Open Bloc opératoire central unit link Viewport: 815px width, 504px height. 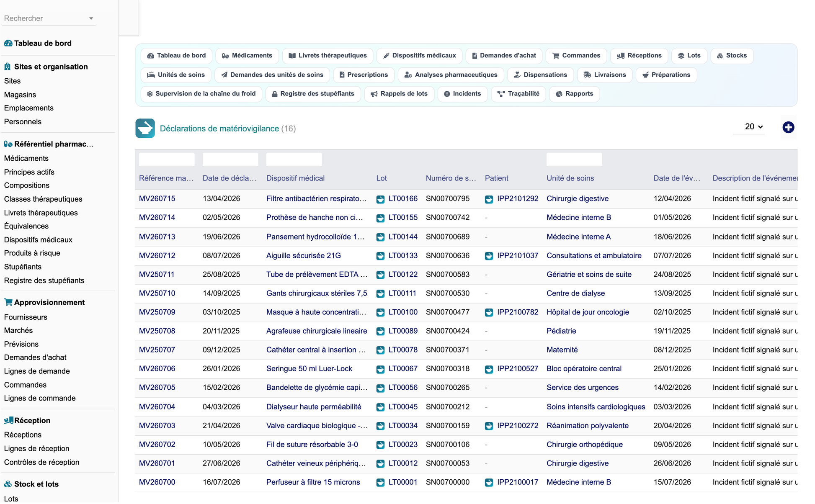[584, 369]
